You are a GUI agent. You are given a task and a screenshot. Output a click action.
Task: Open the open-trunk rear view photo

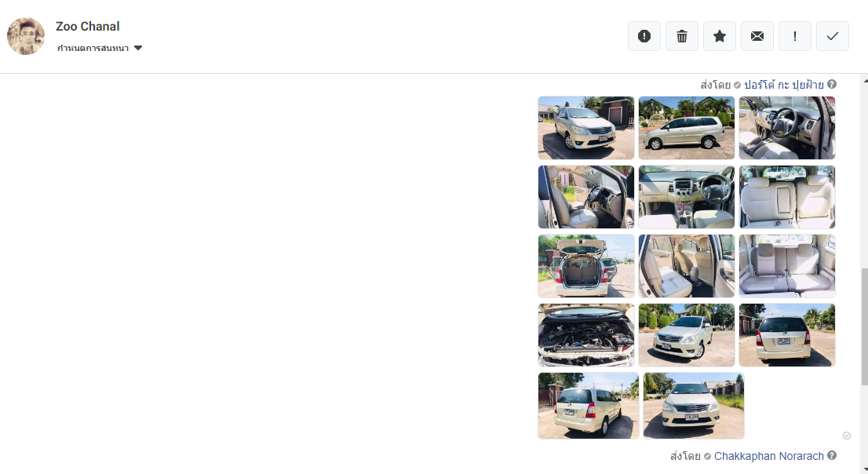click(585, 266)
